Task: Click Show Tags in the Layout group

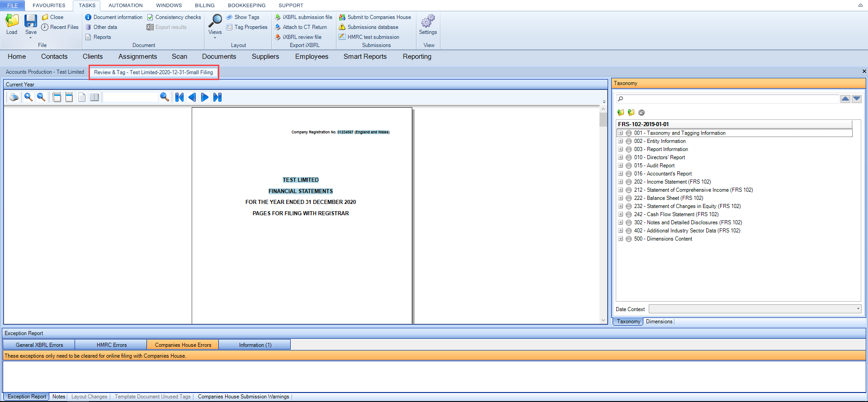Action: click(x=243, y=17)
